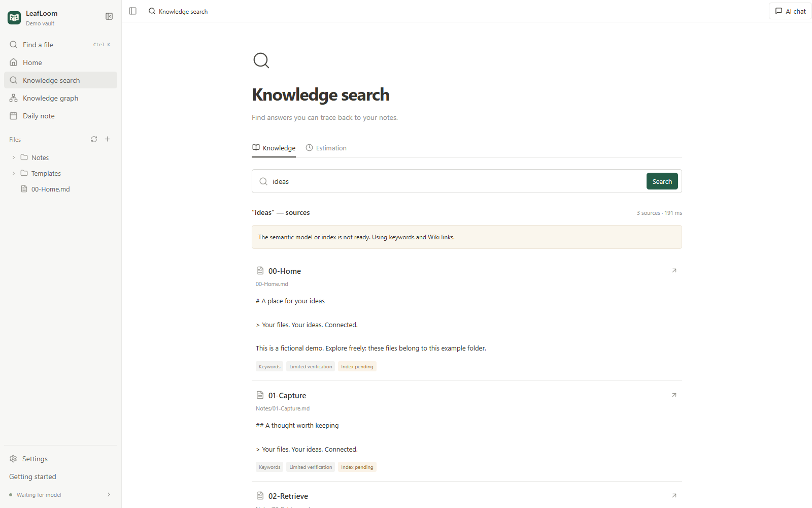812x508 pixels.
Task: Open 01-Capture result via arrow icon
Action: point(674,395)
